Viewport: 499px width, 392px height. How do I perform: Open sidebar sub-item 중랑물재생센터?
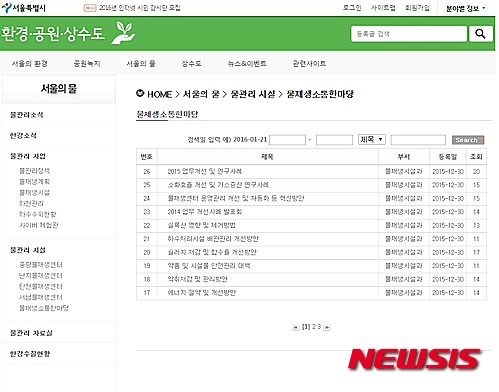41,265
